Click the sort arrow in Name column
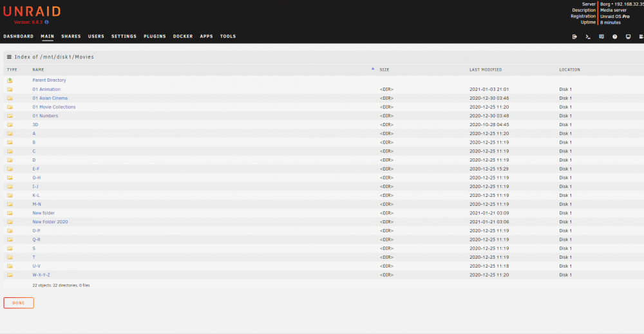This screenshot has height=334, width=644. pos(373,69)
